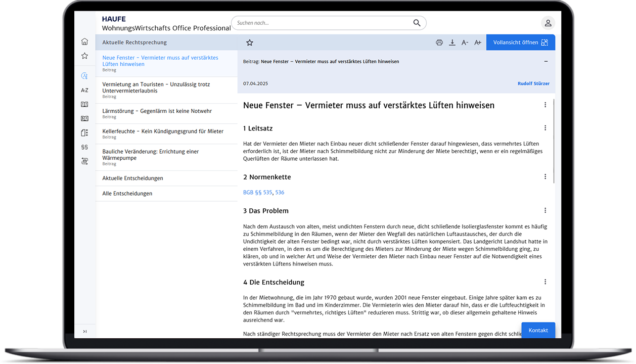Click the Aktuelle Rechtsprechung panel header
Image resolution: width=636 pixels, height=364 pixels.
click(166, 42)
